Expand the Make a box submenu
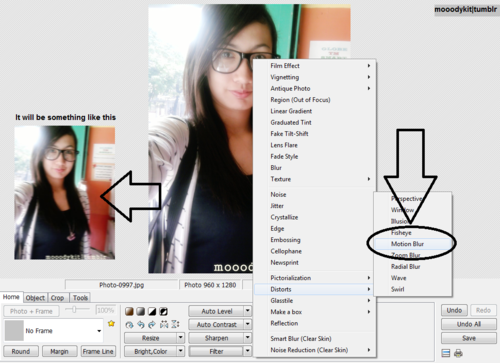Viewport: 500px width, 363px height. (x=314, y=312)
